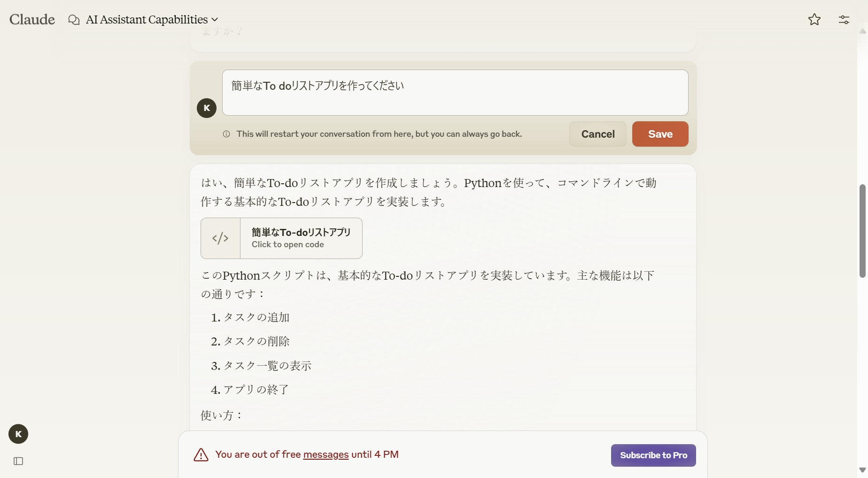
Task: Click the code brackets artifact icon
Action: coord(220,238)
